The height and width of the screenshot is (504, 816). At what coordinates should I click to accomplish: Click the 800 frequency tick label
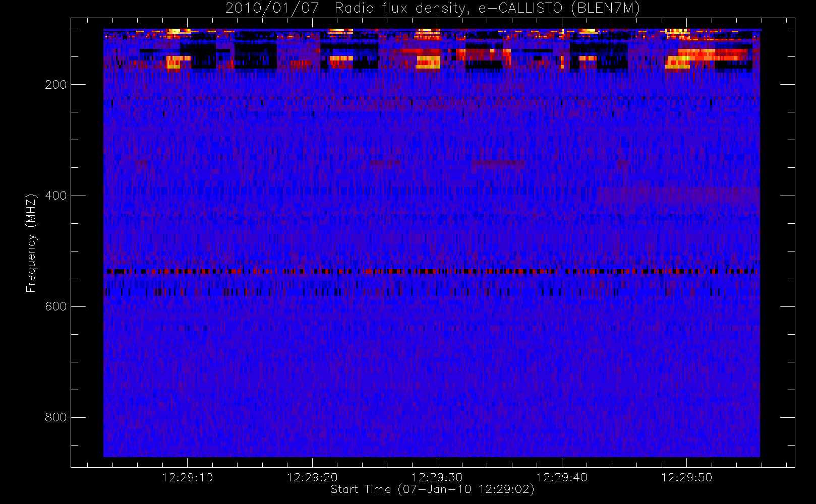pyautogui.click(x=56, y=417)
